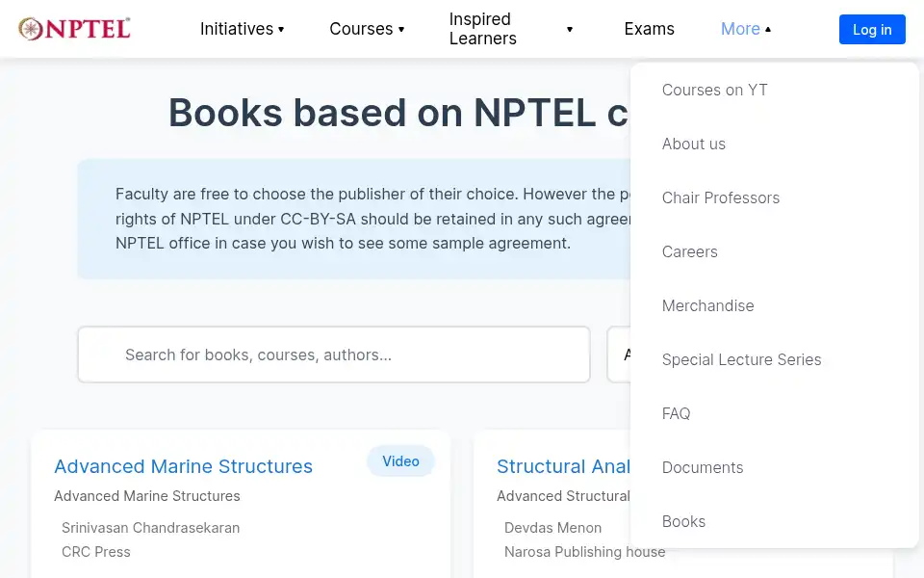Click the Video badge on Marine card

coord(400,461)
